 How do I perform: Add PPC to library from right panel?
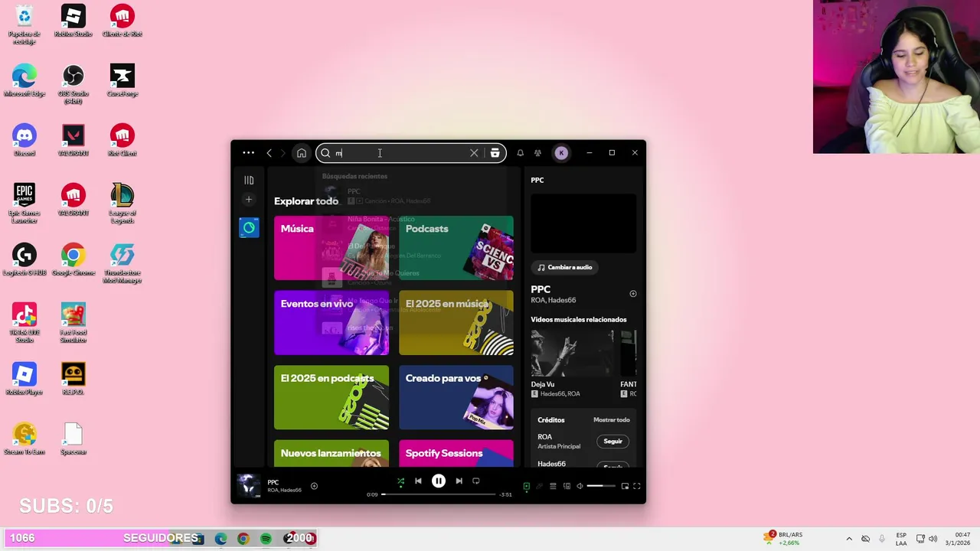tap(632, 294)
